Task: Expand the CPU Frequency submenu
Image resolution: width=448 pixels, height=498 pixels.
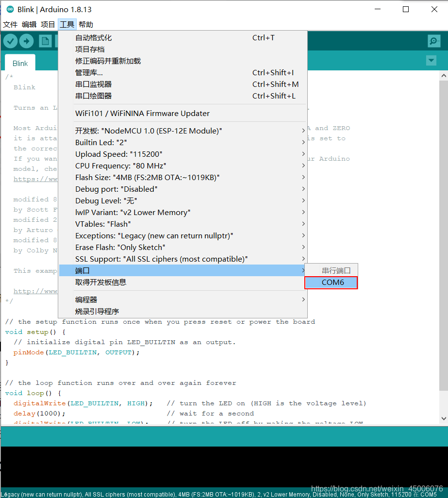Action: (183, 166)
